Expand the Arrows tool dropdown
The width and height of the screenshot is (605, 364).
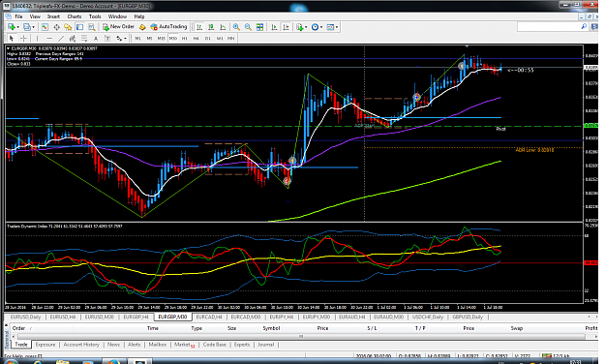point(125,38)
